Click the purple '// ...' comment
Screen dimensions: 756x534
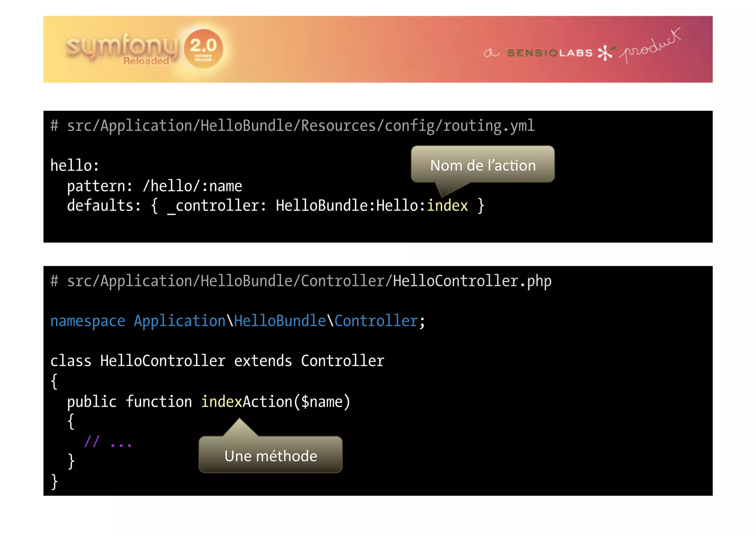click(108, 442)
